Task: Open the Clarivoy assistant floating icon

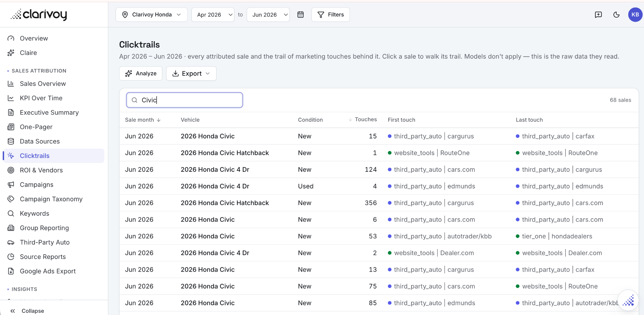Action: pos(628,300)
